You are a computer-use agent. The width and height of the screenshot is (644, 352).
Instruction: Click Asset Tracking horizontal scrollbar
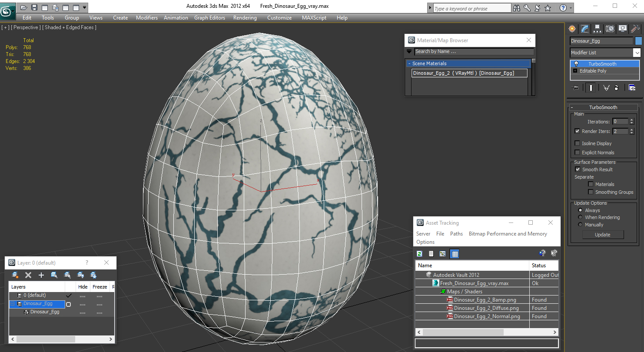tap(463, 332)
